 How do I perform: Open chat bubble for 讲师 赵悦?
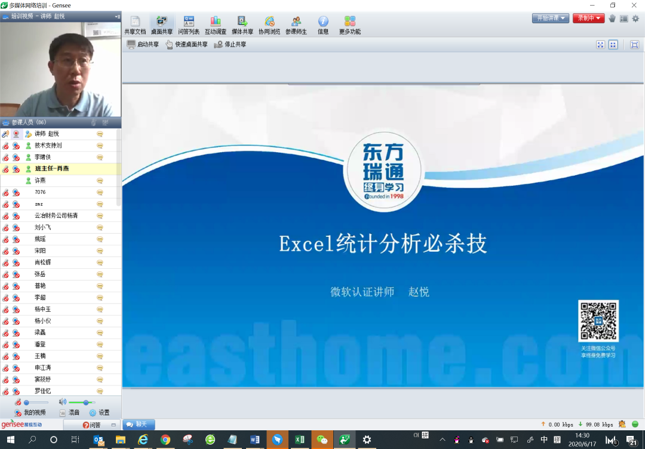(x=100, y=134)
